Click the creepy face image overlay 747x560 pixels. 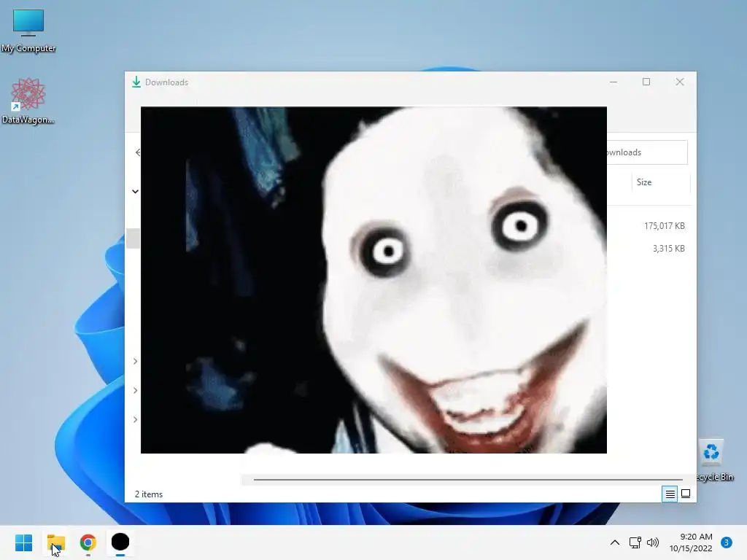coord(373,280)
